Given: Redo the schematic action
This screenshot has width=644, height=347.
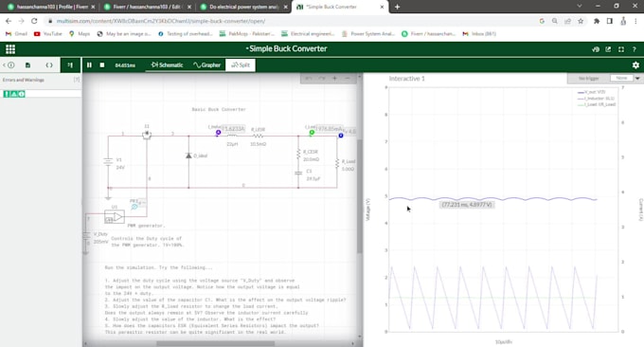Looking at the screenshot, I should tap(322, 78).
